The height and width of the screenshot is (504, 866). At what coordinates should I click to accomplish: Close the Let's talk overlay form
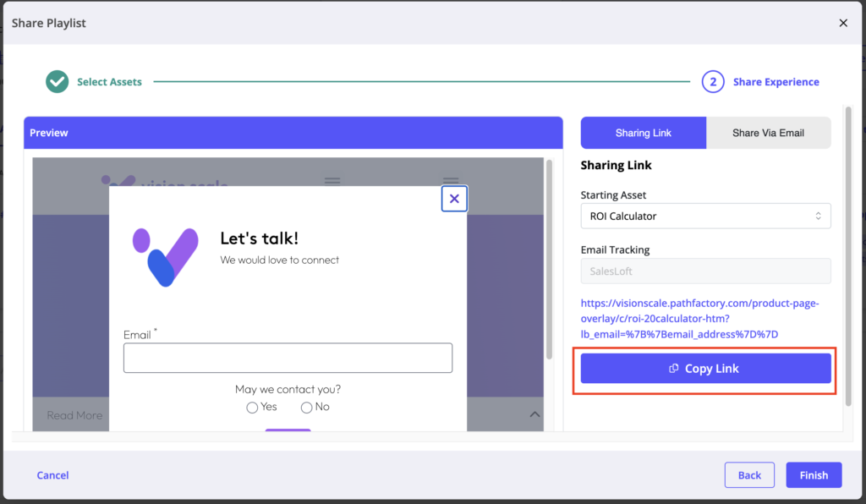[454, 199]
